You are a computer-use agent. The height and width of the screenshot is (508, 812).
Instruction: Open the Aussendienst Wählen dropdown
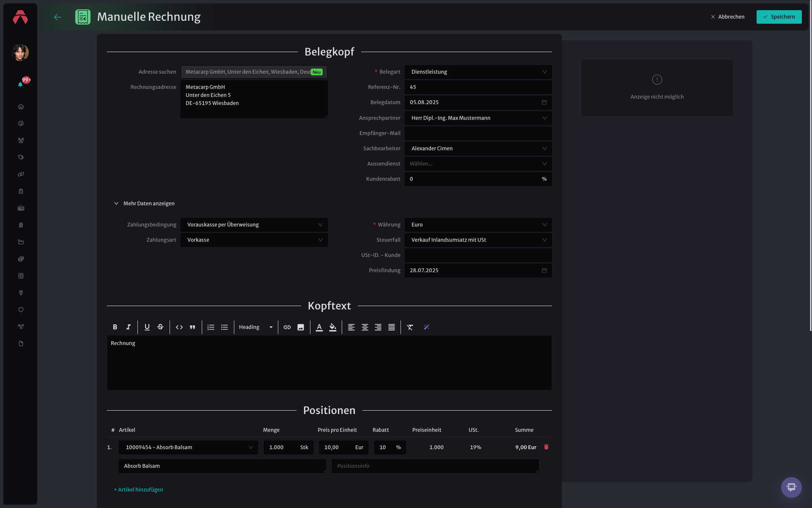click(x=478, y=164)
